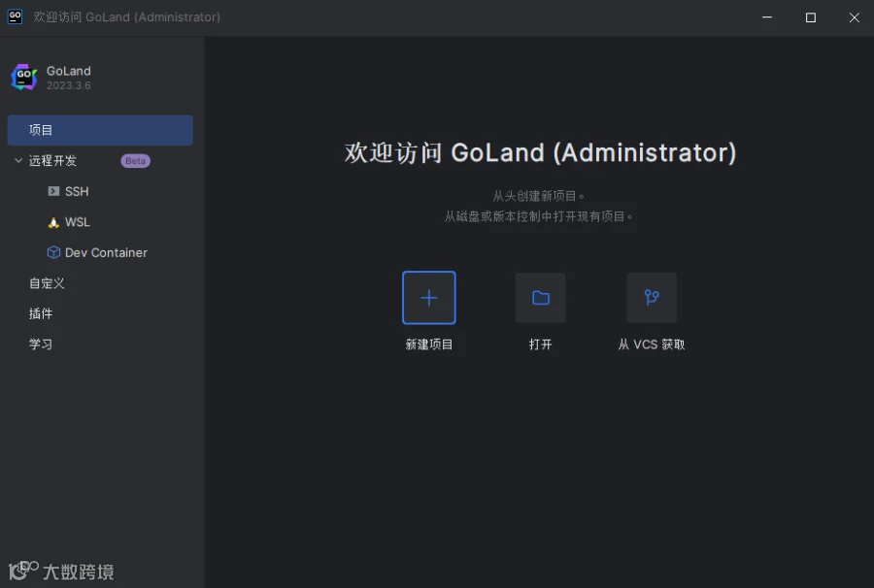Minimize the GoLand welcome window
The width and height of the screenshot is (874, 588).
767,17
